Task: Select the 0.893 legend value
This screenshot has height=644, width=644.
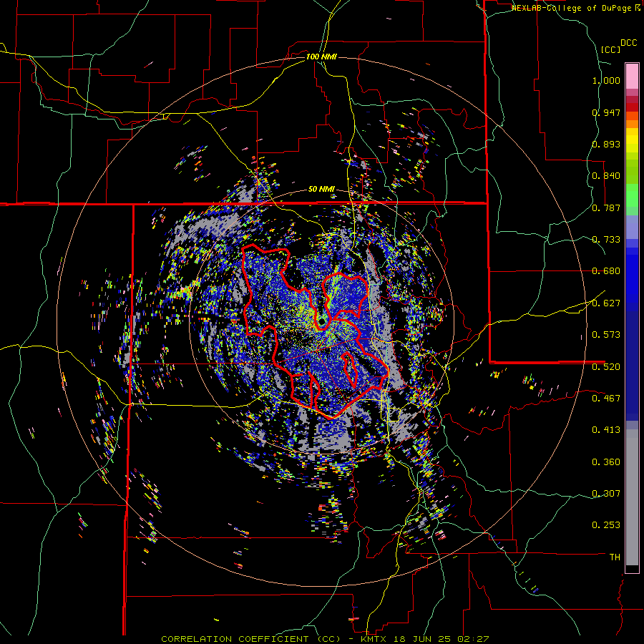Action: [x=606, y=144]
